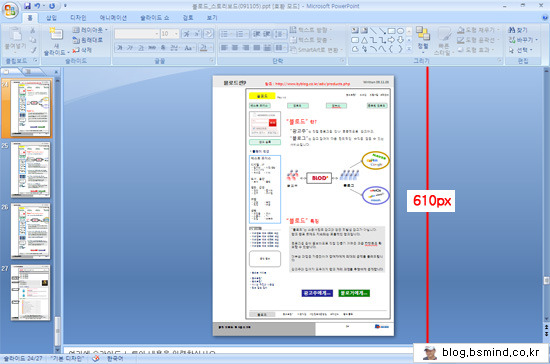
Task: Paste clipboard content (붙여넣기)
Action: tap(15, 39)
